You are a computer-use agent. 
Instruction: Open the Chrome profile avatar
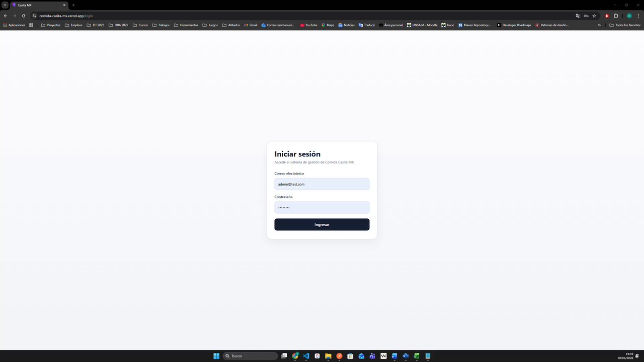click(x=629, y=16)
